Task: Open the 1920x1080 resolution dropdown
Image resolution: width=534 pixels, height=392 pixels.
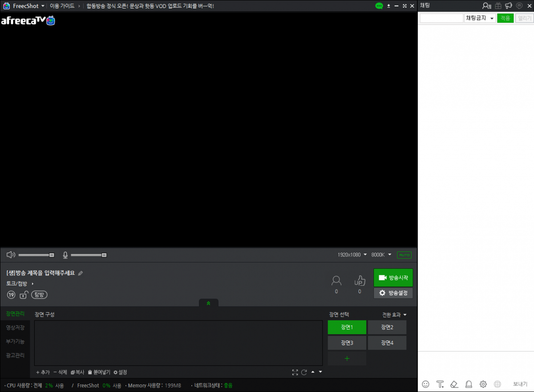Action: click(x=352, y=255)
